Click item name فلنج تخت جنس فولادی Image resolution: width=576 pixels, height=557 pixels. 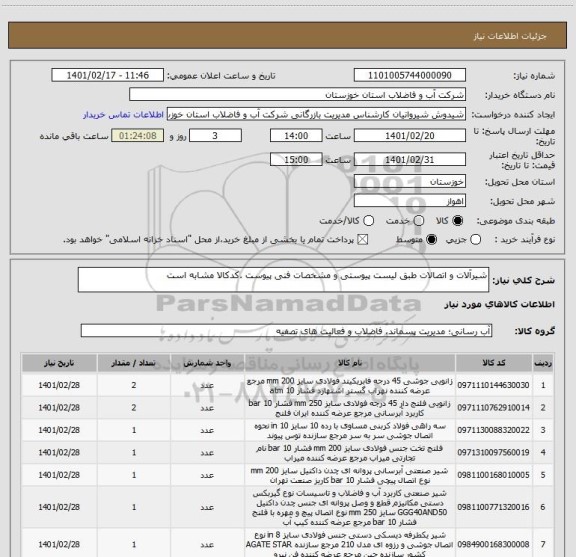coord(350,453)
